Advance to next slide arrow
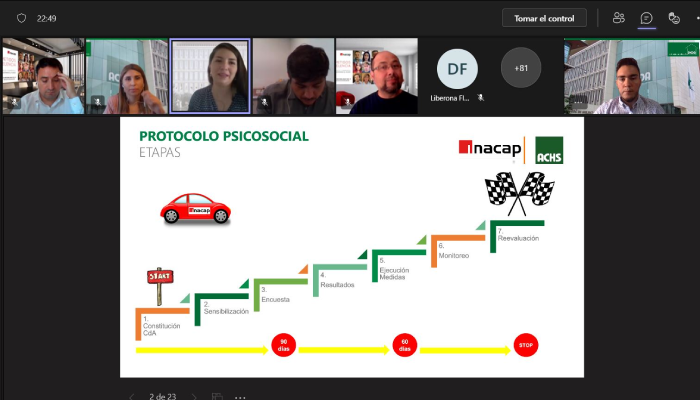 [x=193, y=396]
